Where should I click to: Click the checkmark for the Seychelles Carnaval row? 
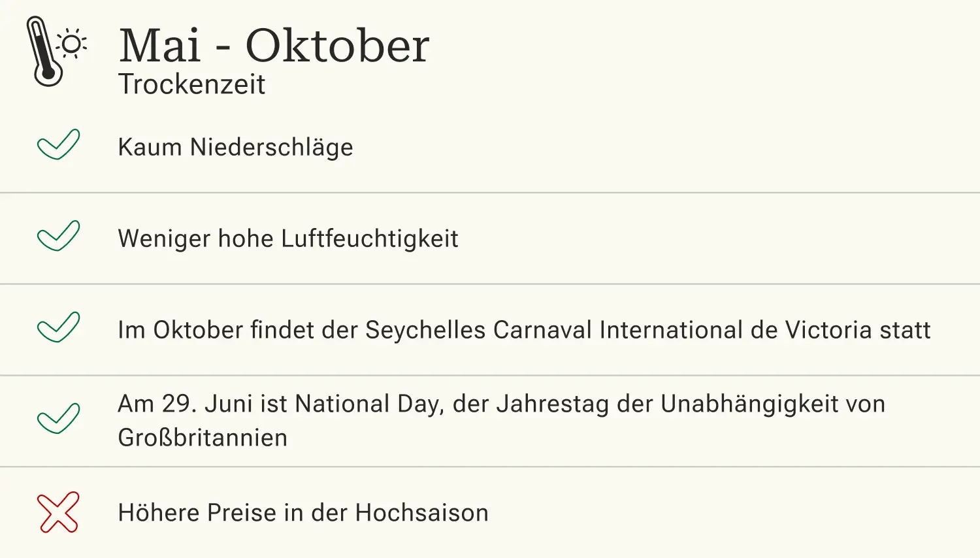tap(59, 327)
